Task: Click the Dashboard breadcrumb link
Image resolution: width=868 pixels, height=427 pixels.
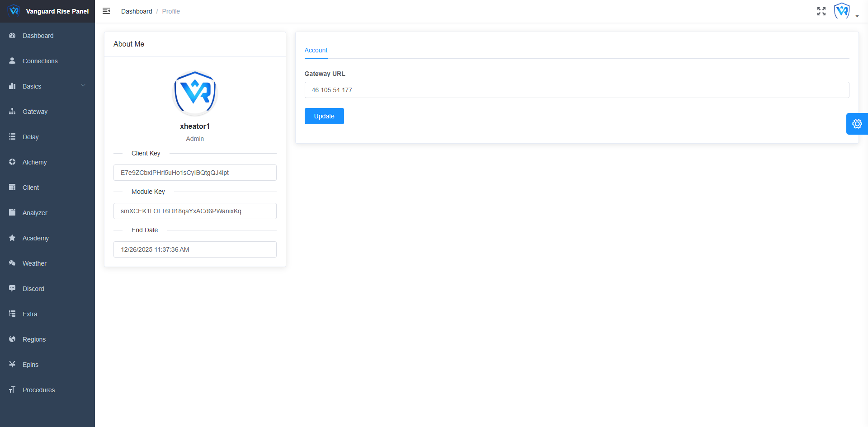Action: pos(137,11)
